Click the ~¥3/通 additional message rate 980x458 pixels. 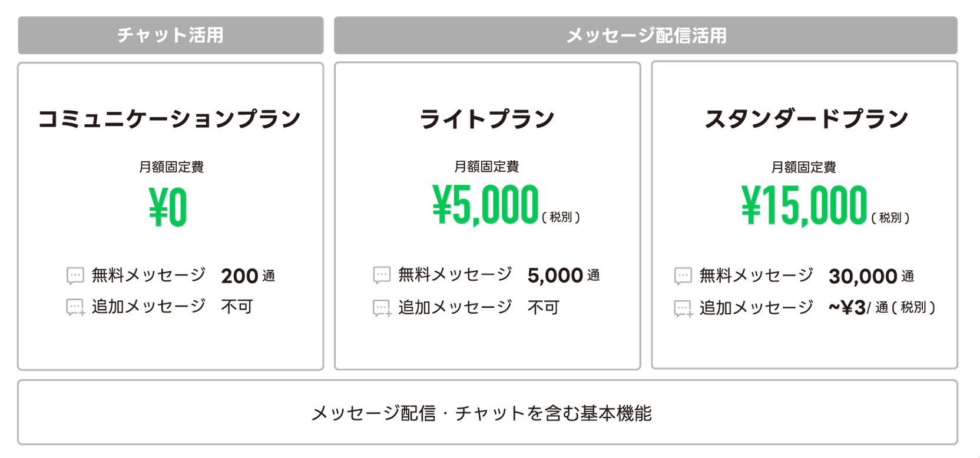click(881, 307)
